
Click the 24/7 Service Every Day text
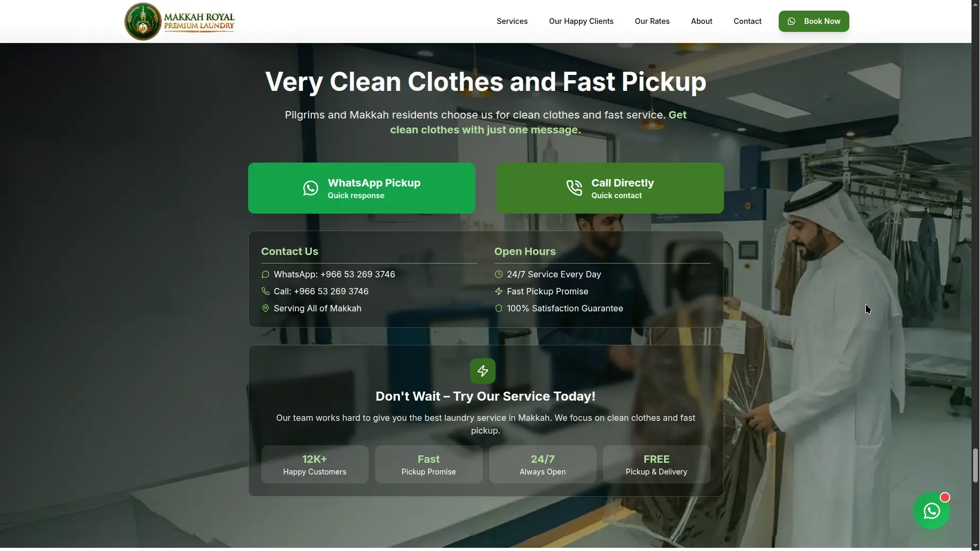click(554, 275)
